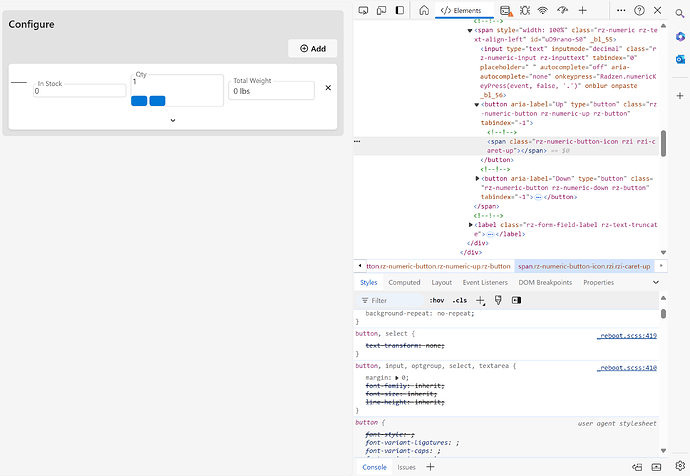
Task: Expand more styles-pane tabs chevron
Action: [656, 282]
